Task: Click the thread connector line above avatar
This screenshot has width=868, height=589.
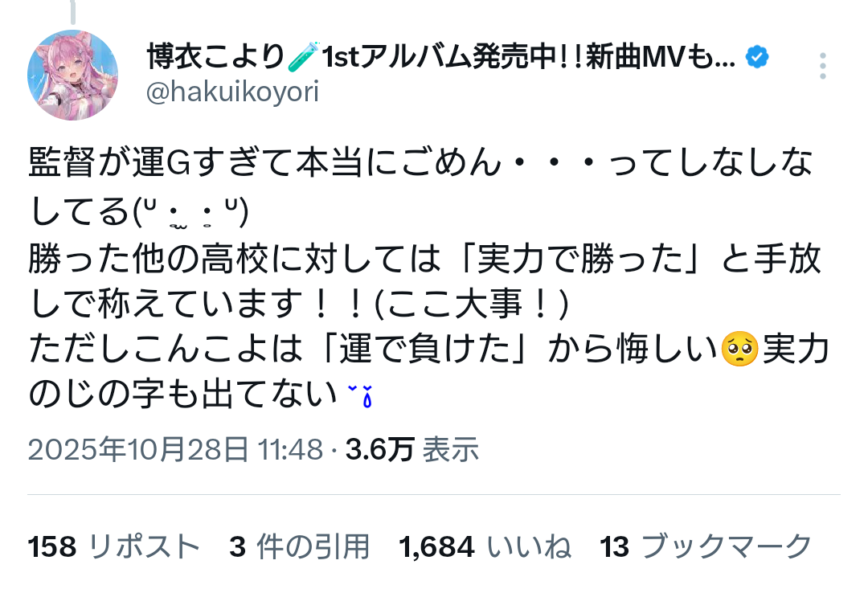Action: coord(72,11)
